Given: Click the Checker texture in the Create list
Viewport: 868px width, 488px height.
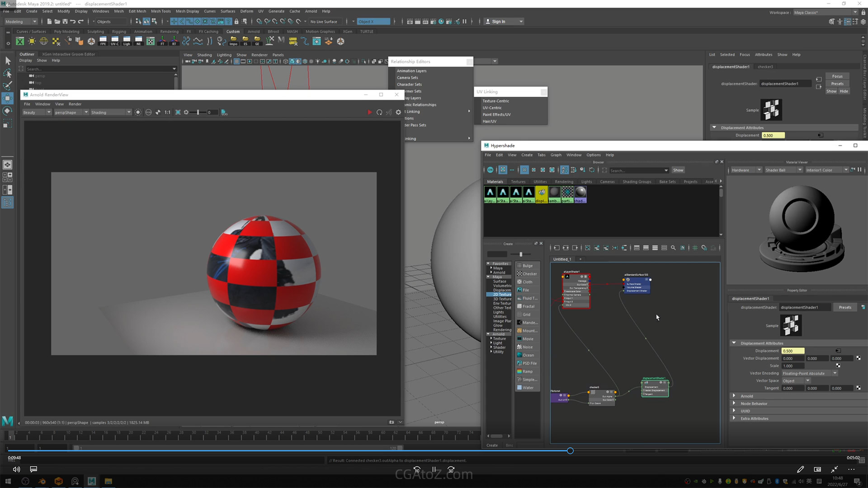Looking at the screenshot, I should [527, 274].
